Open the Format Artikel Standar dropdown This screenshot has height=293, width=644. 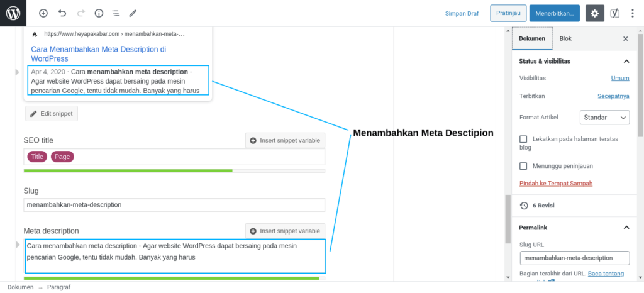point(604,118)
